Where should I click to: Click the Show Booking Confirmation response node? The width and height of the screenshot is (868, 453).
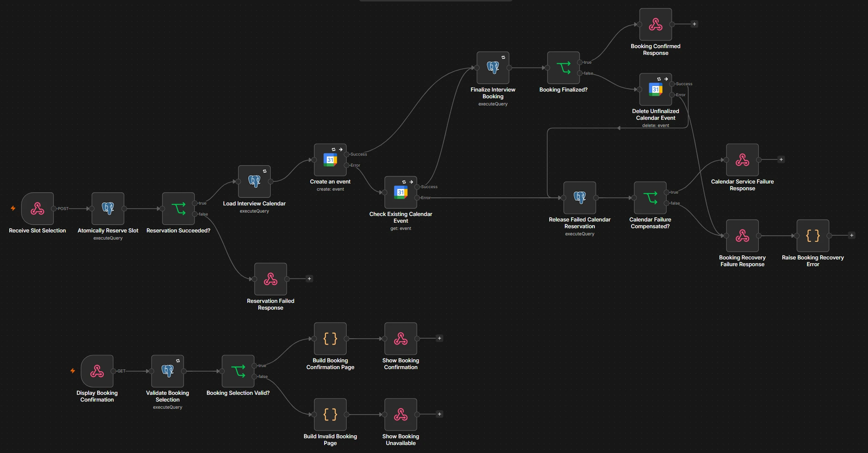tap(401, 339)
